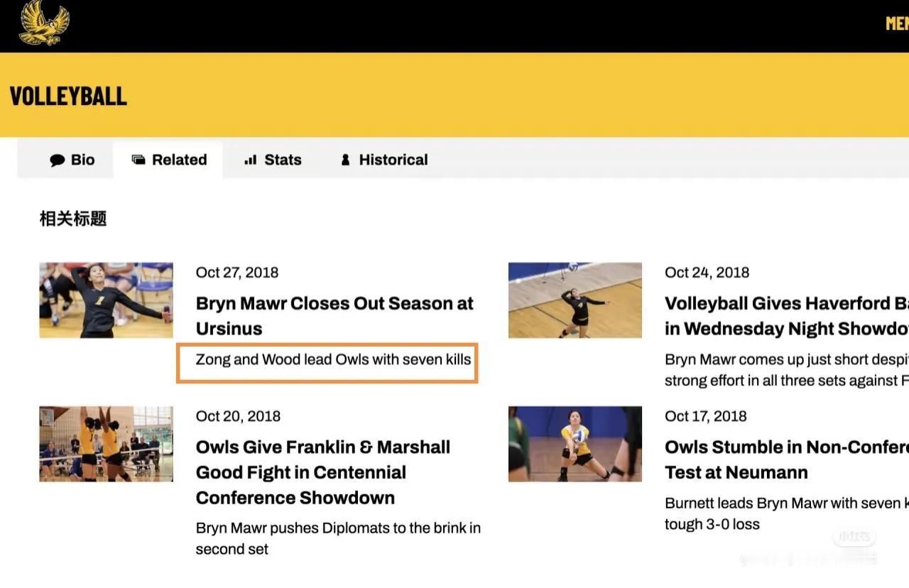Click the 相关标题 section heading
The height and width of the screenshot is (588, 909).
coord(73,219)
